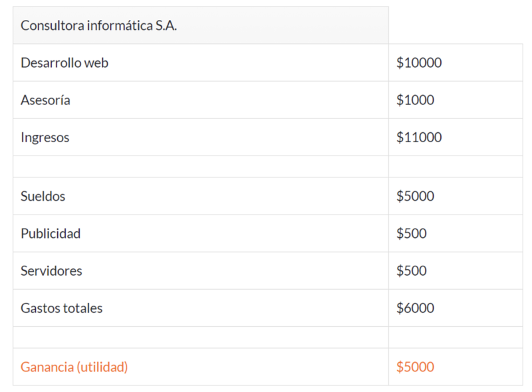Click the $6000 total expenses value
The height and width of the screenshot is (392, 532).
(415, 308)
